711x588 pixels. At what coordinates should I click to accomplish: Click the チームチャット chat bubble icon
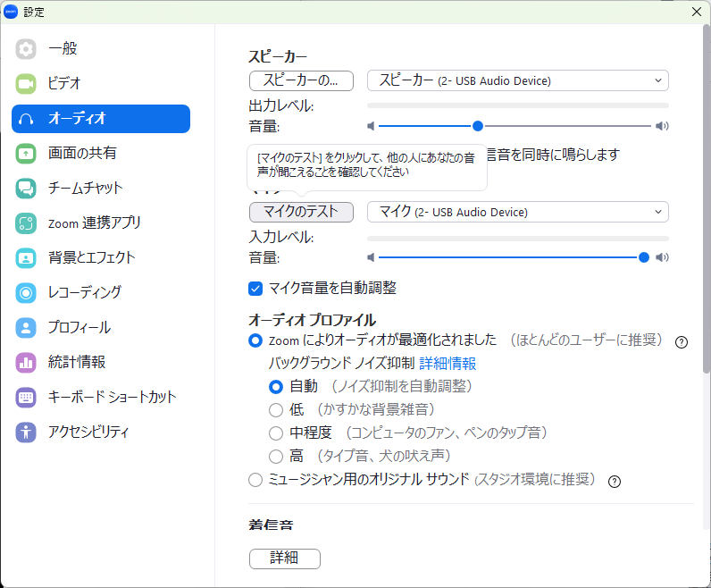[26, 189]
